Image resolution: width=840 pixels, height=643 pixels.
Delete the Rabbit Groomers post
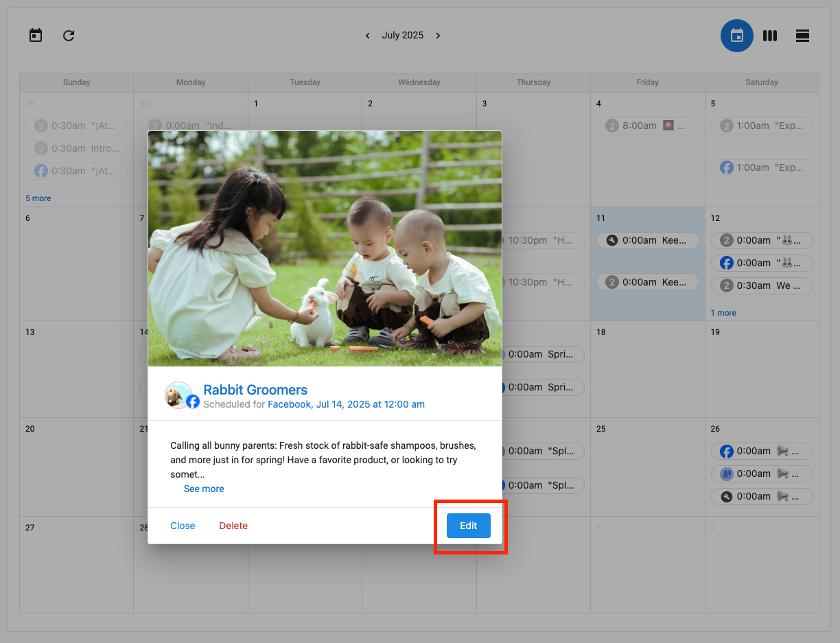tap(233, 525)
